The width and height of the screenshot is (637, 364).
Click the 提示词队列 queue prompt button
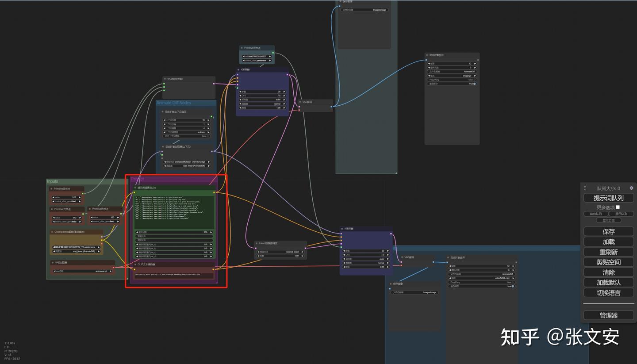click(x=609, y=198)
